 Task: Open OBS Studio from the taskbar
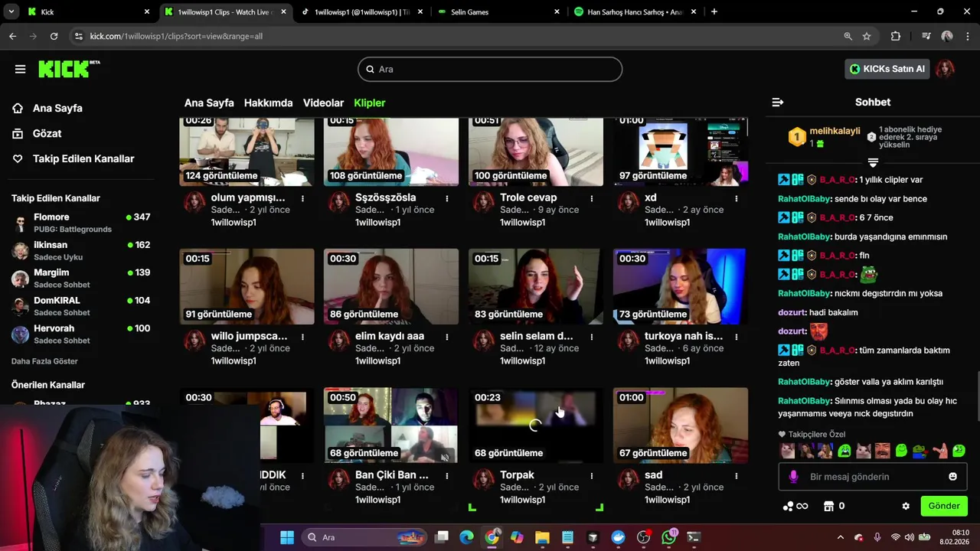click(x=643, y=537)
